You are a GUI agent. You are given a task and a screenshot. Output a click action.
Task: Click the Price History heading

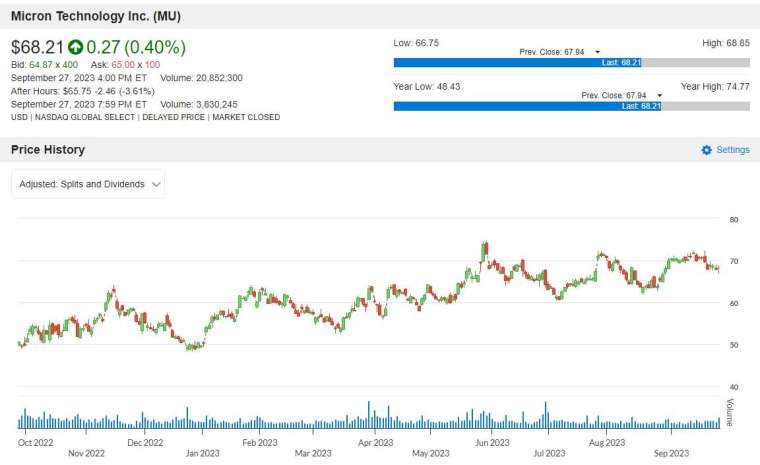[x=48, y=150]
